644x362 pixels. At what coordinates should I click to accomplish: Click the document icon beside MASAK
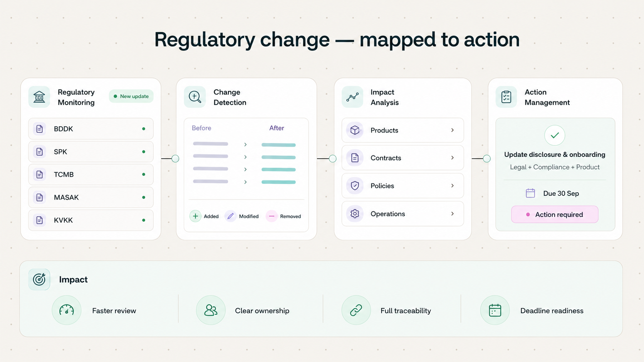pos(40,197)
